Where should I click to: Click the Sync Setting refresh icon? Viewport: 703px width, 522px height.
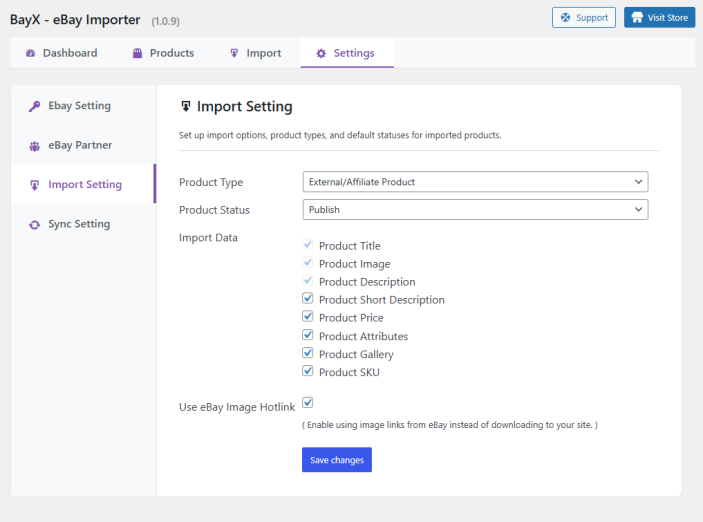34,225
